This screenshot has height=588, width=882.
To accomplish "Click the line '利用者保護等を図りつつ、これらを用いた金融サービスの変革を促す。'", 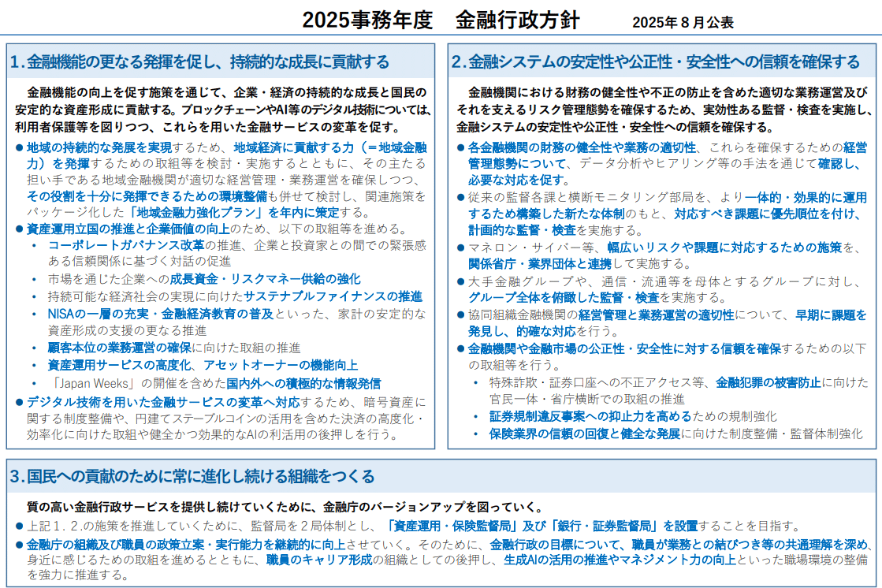I will click(207, 127).
